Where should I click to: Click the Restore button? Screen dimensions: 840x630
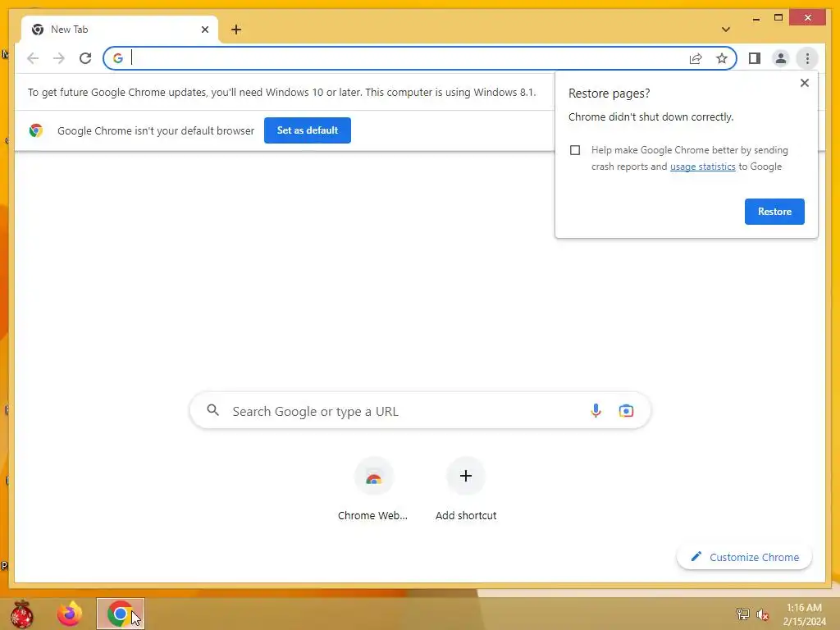point(774,212)
